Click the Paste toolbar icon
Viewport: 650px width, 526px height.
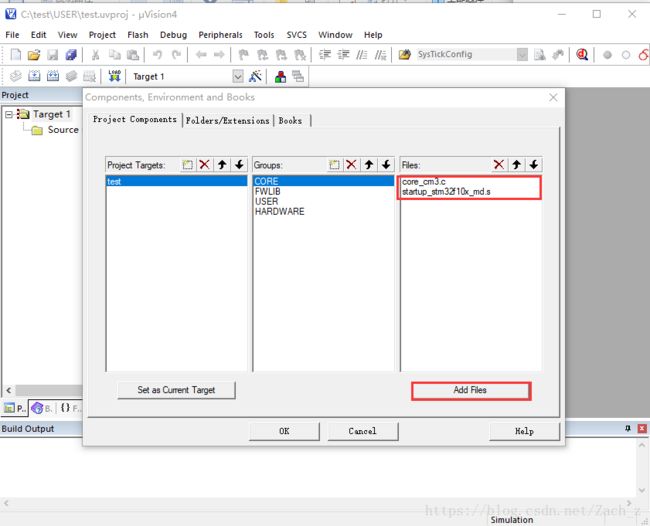tap(133, 54)
